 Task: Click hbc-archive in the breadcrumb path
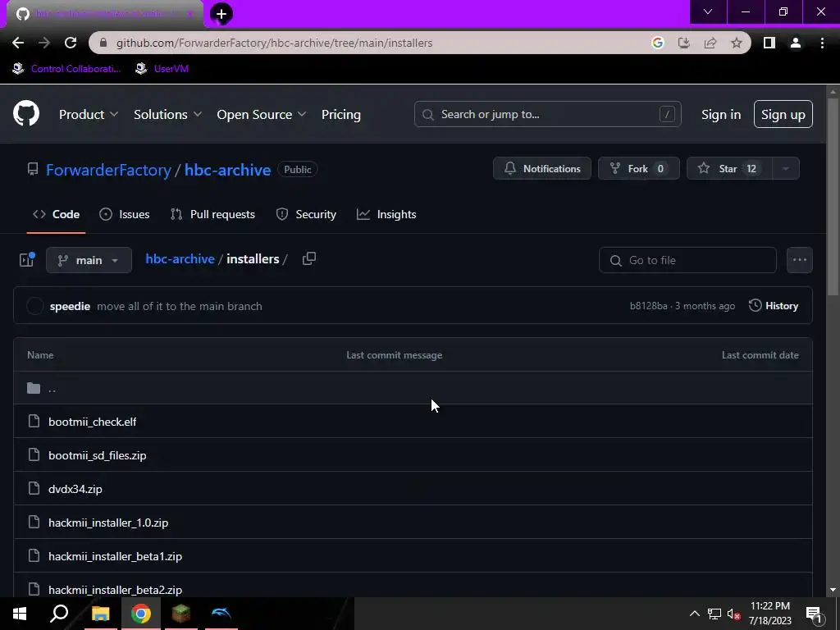click(180, 258)
